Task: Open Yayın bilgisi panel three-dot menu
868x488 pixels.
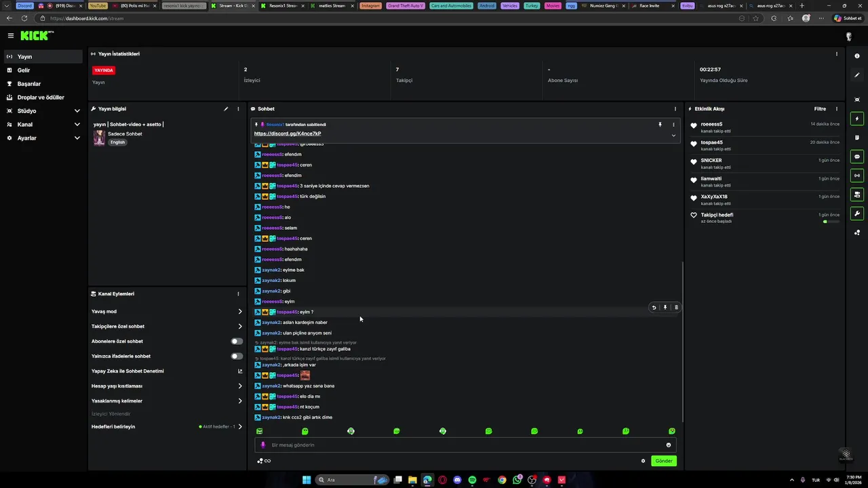Action: [x=238, y=108]
